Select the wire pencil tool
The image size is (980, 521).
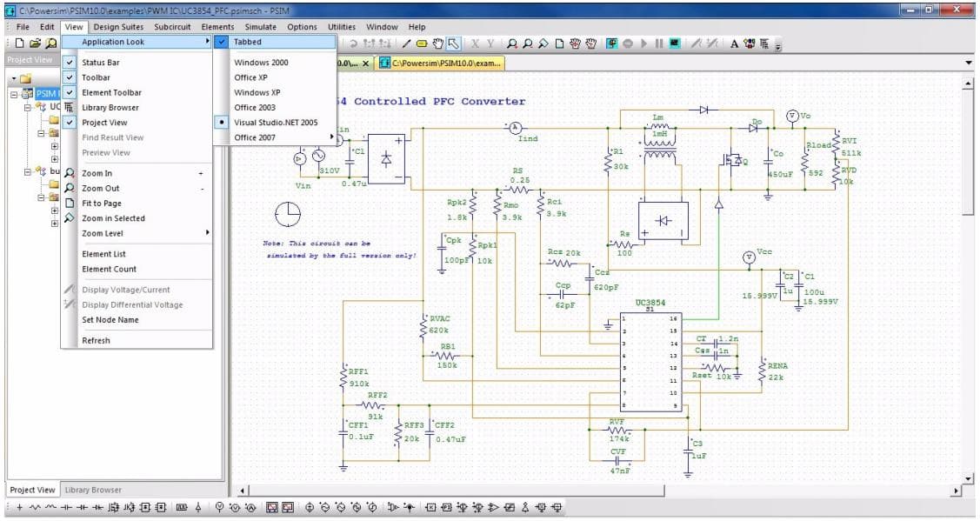tap(406, 43)
